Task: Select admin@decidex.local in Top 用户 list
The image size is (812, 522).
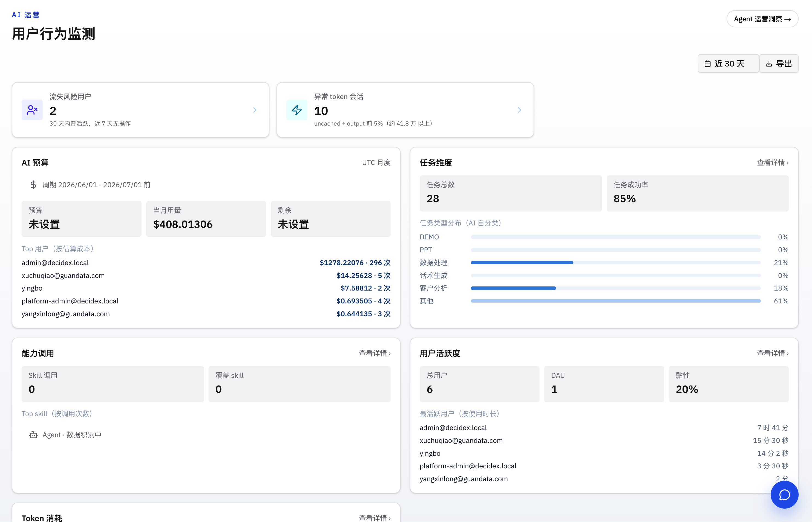Action: pos(55,263)
